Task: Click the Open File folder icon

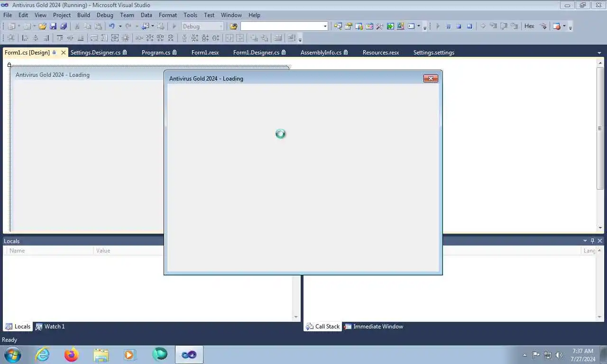Action: (43, 26)
